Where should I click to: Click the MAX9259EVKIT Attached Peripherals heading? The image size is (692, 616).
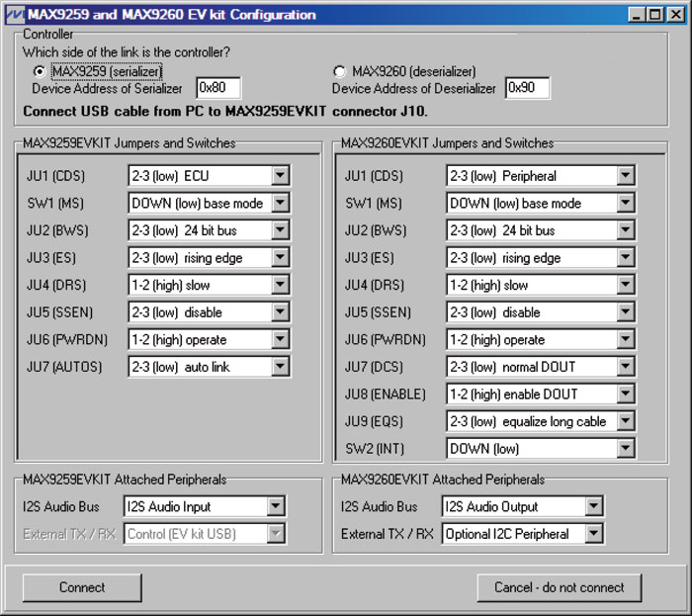[x=125, y=480]
